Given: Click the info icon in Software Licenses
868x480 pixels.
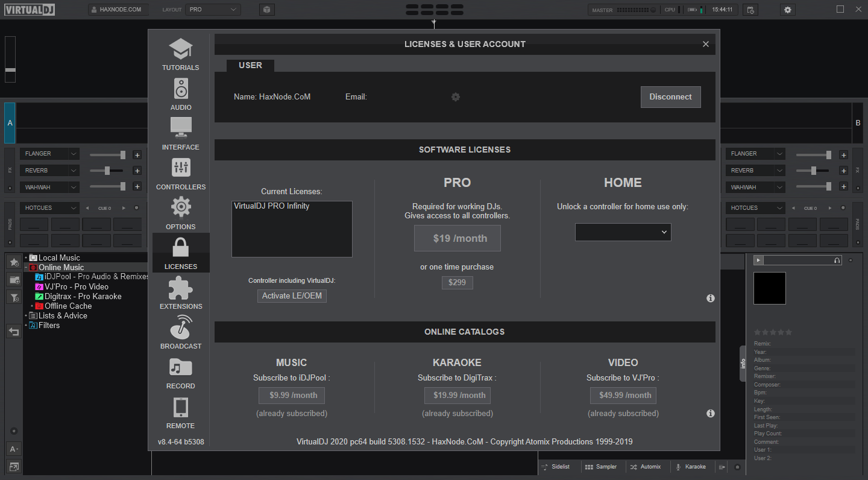Looking at the screenshot, I should (711, 298).
